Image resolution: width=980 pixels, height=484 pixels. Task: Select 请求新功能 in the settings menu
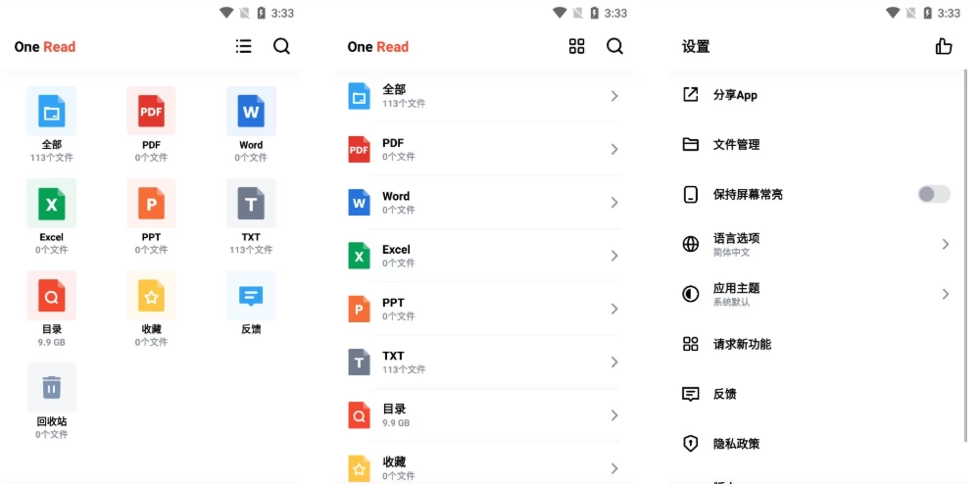click(742, 344)
